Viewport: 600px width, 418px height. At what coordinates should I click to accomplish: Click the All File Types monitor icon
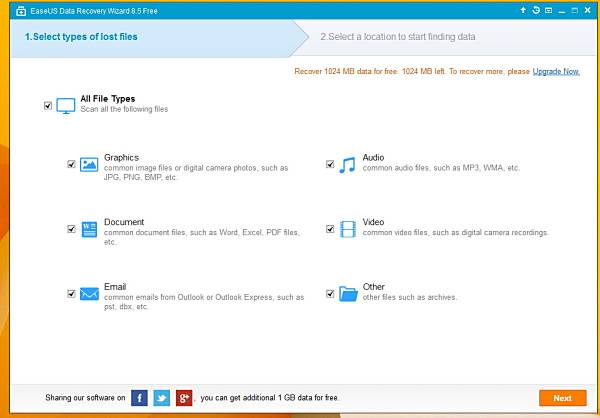click(66, 106)
